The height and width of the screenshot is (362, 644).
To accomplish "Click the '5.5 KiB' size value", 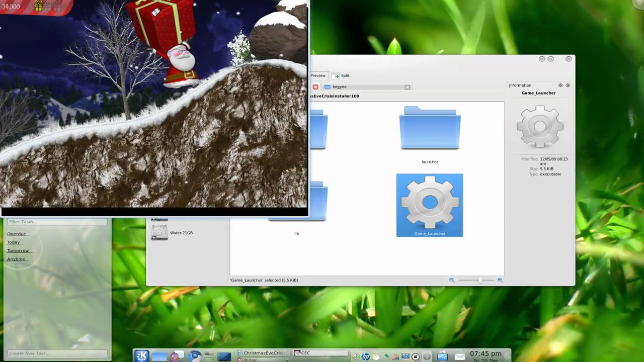I will pos(547,169).
